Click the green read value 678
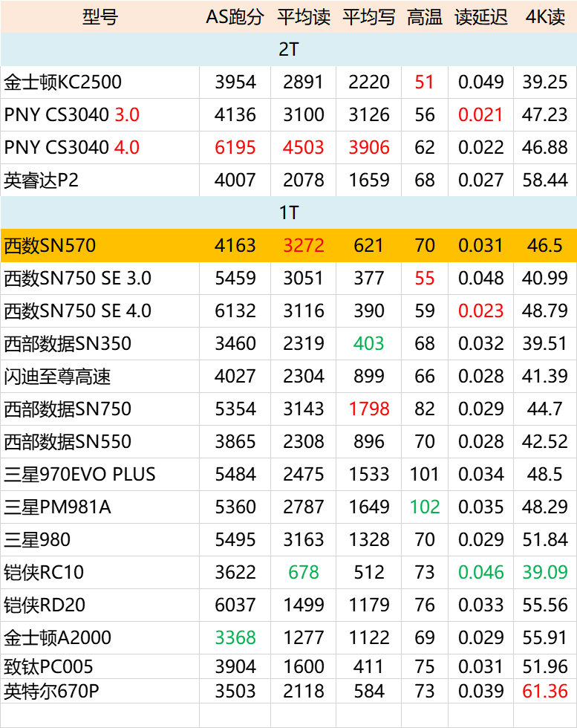Image resolution: width=577 pixels, height=728 pixels. point(303,572)
